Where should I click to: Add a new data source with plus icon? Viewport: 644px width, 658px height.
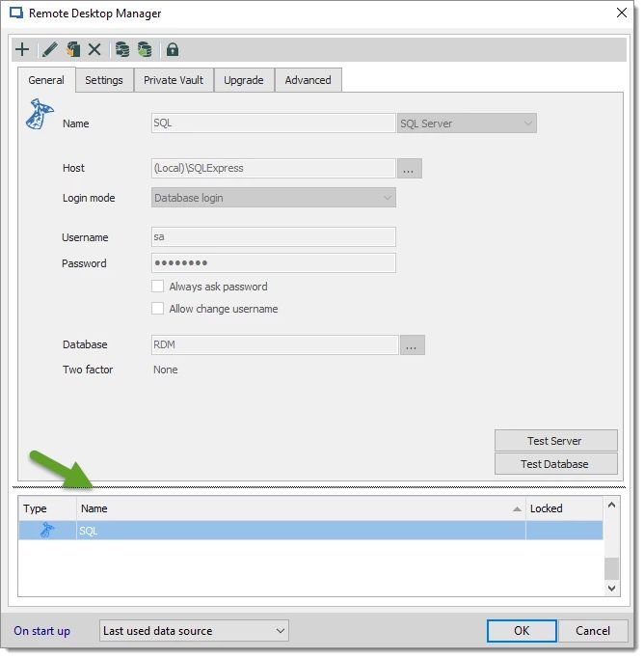tap(22, 49)
